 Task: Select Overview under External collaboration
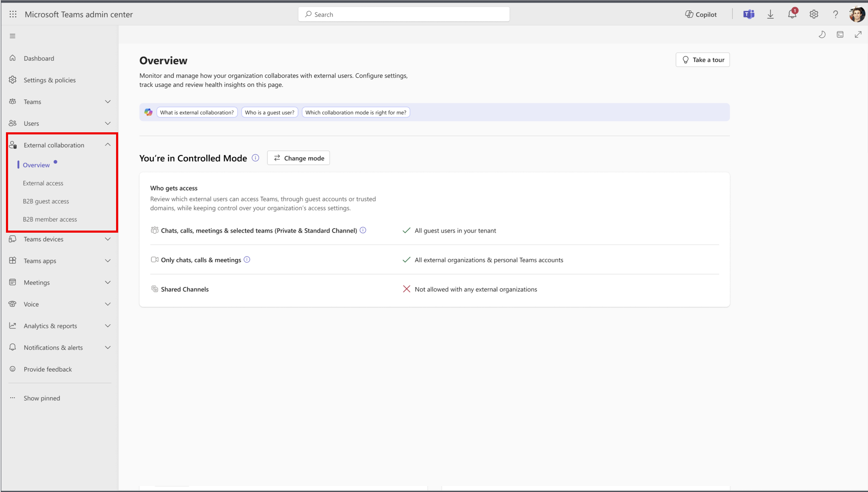(36, 165)
